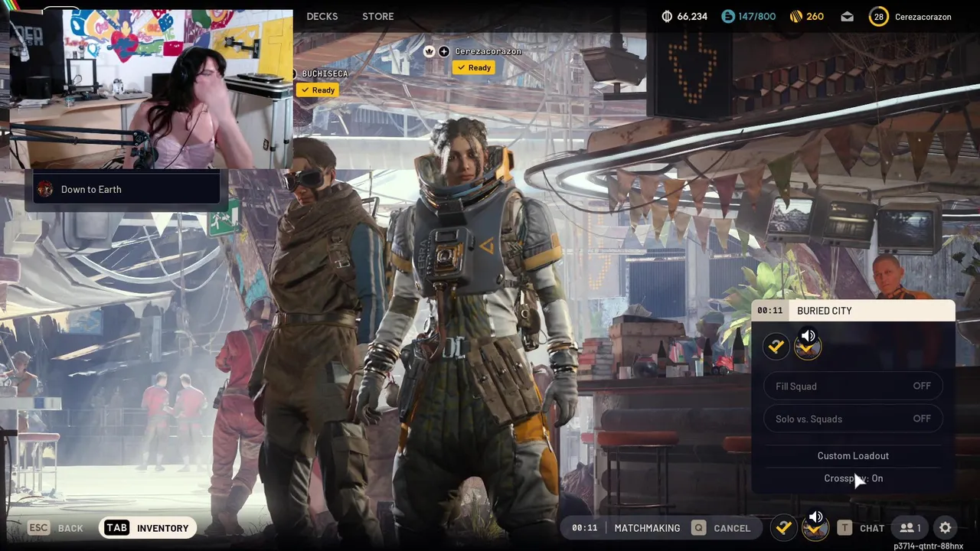Click the plus icon next to Cerezacorazon nameplate
The width and height of the screenshot is (980, 551).
click(444, 51)
